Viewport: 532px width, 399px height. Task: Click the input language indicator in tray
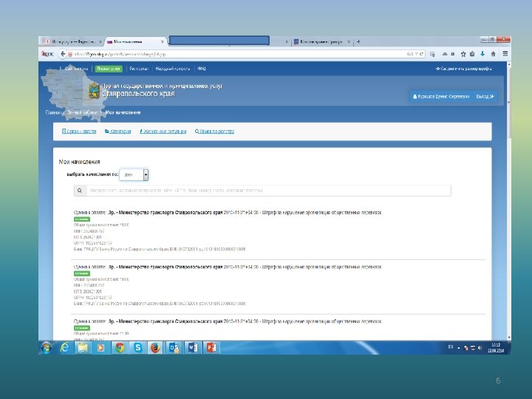click(451, 347)
